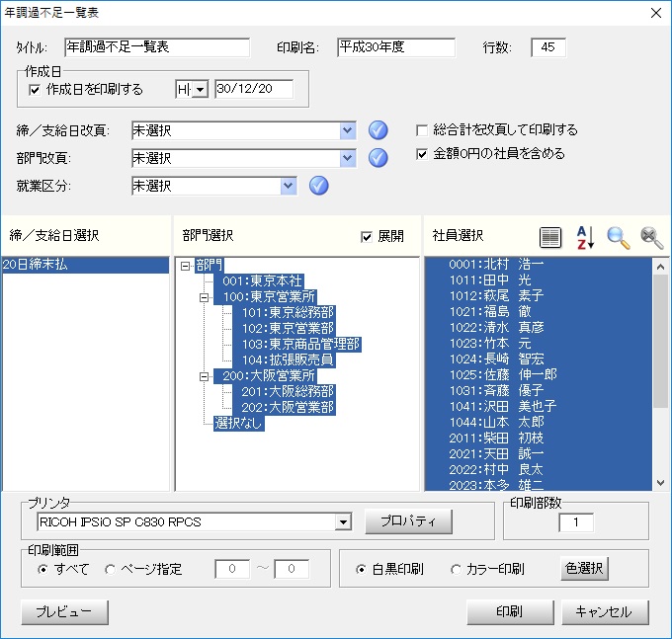672x639 pixels.
Task: Choose 白黒印刷 radio button
Action: click(x=362, y=569)
